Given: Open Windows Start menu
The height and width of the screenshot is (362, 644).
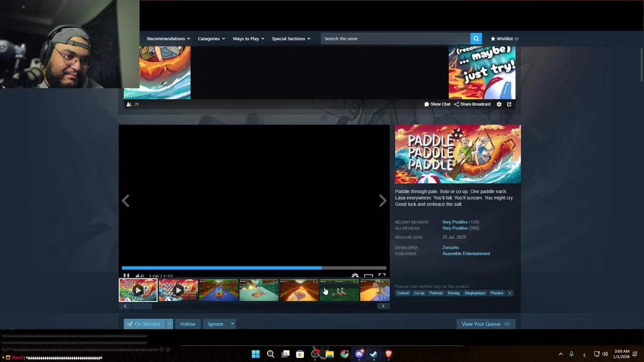Looking at the screenshot, I should point(256,354).
